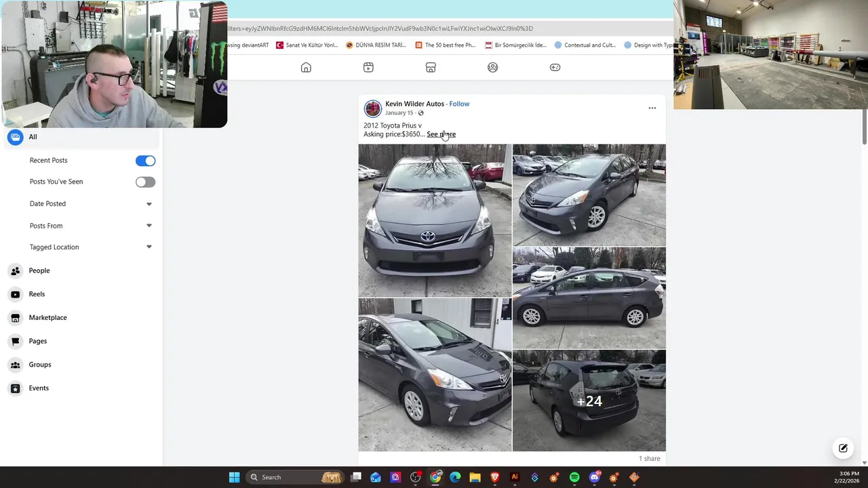
Task: Go to the Facebook Home icon
Action: [x=306, y=67]
